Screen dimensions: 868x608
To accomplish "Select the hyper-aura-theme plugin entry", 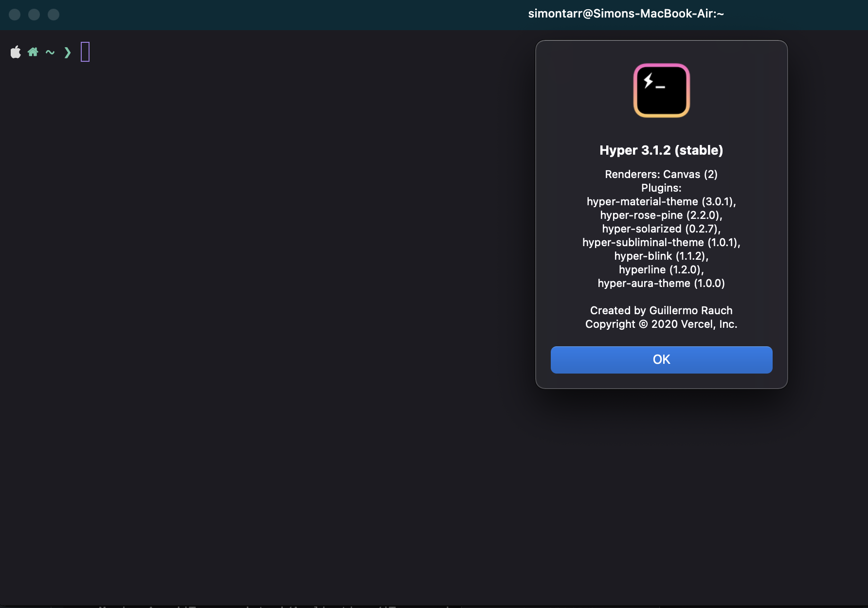I will click(661, 283).
